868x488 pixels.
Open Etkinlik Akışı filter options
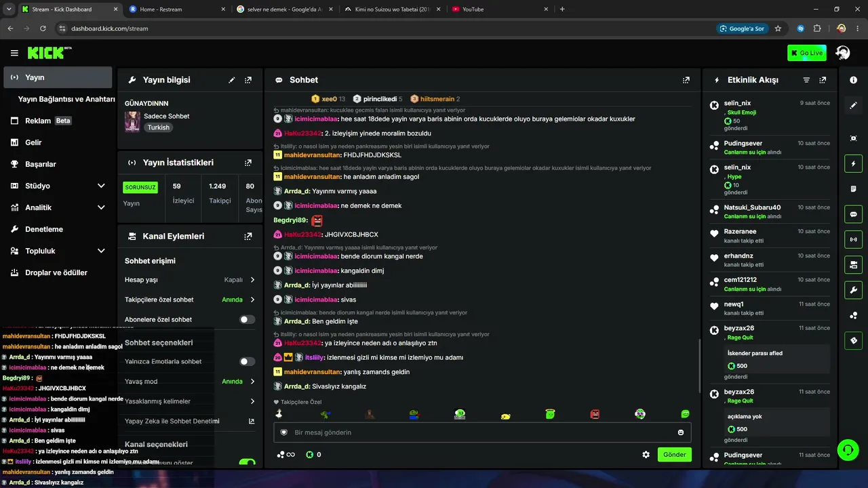tap(806, 80)
